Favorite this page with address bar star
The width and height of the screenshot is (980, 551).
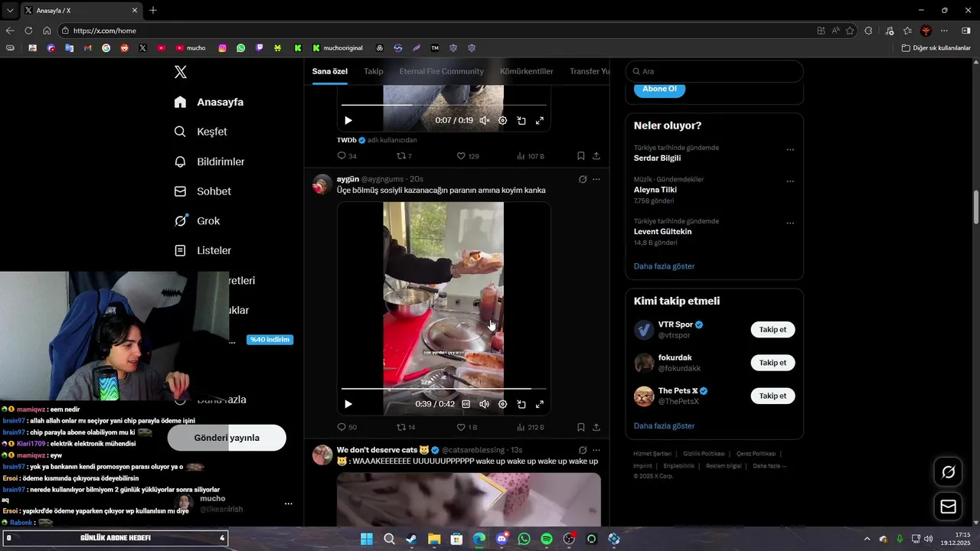pos(850,31)
